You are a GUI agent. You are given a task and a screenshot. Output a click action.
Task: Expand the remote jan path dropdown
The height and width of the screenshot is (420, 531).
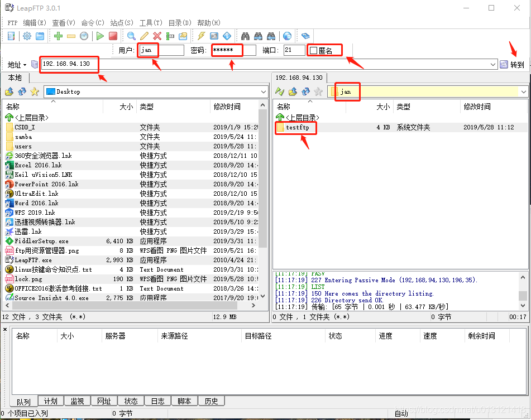tap(524, 91)
